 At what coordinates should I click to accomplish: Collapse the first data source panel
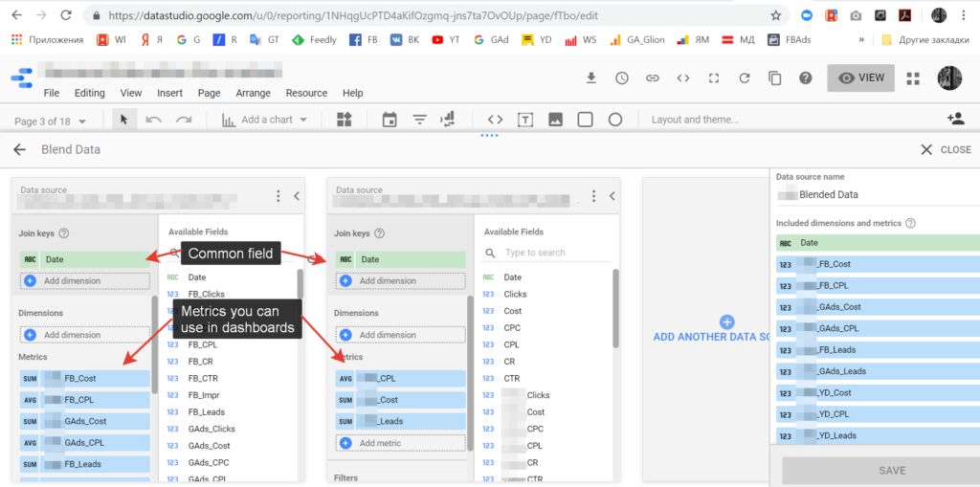click(296, 195)
